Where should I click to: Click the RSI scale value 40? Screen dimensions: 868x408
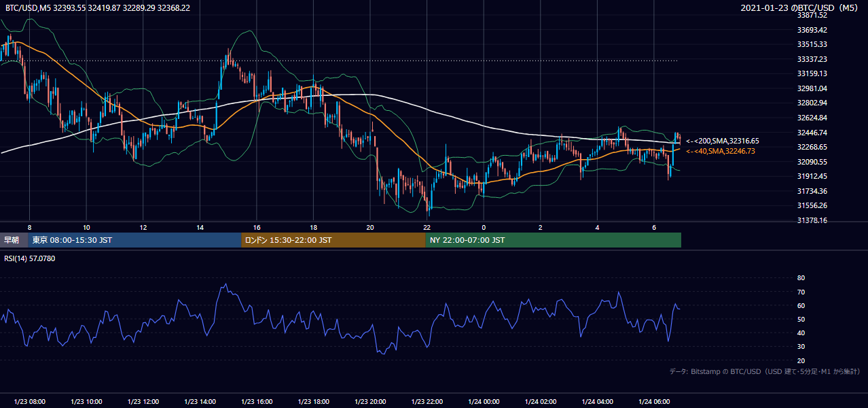[x=801, y=333]
